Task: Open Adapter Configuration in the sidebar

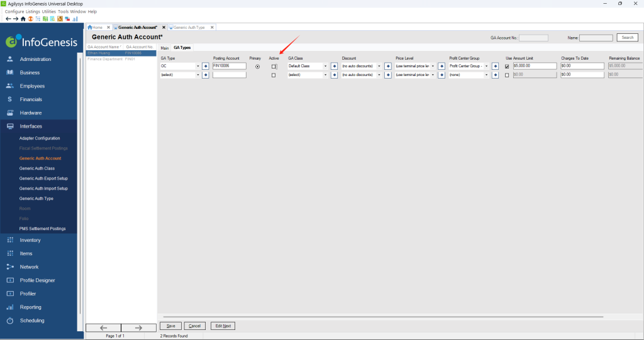Action: (x=40, y=138)
